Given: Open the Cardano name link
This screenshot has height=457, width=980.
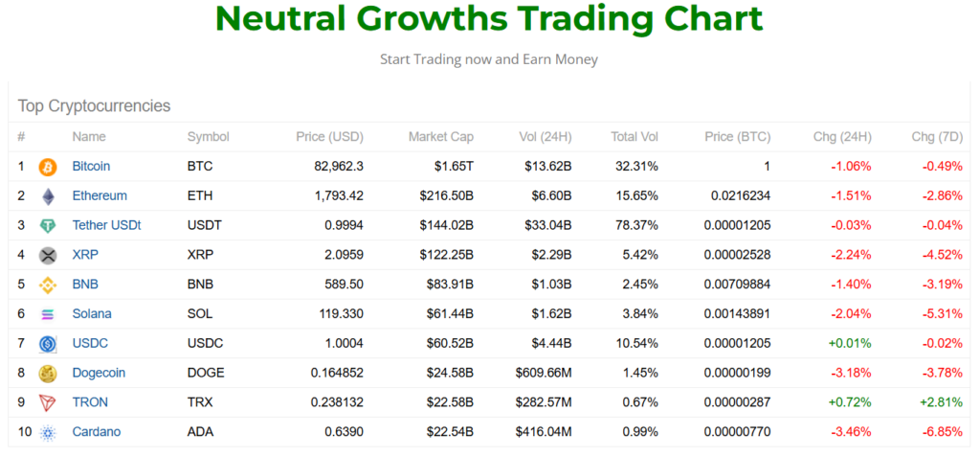Looking at the screenshot, I should point(97,431).
